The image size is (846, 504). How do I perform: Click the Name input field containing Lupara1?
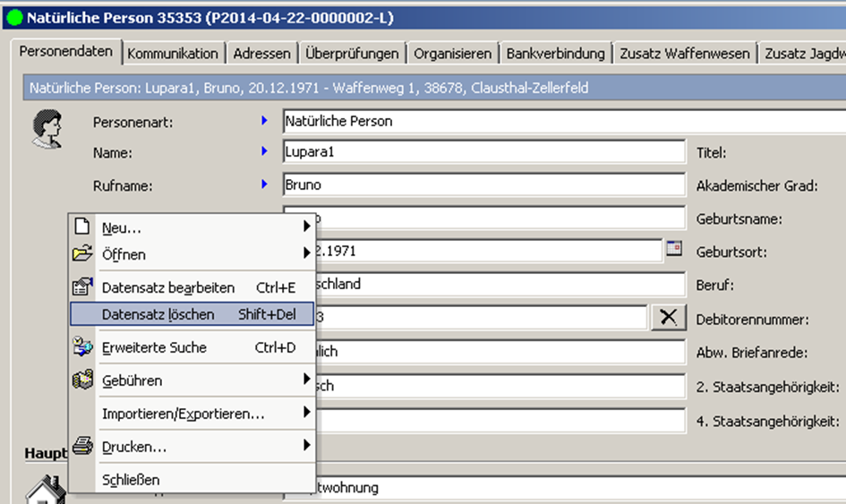point(483,152)
